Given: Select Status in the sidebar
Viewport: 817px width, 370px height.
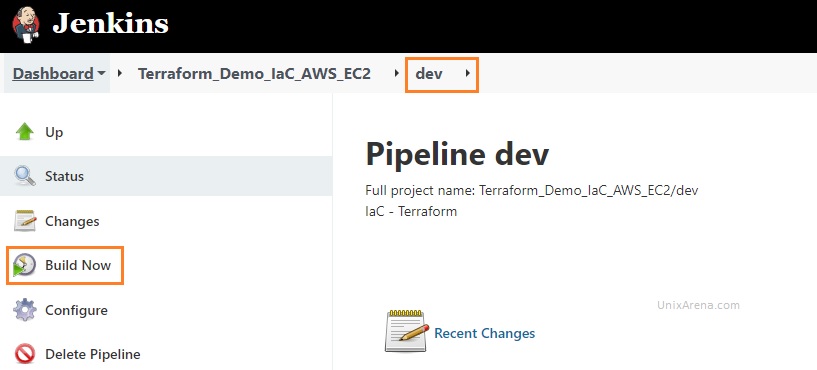Looking at the screenshot, I should 64,176.
